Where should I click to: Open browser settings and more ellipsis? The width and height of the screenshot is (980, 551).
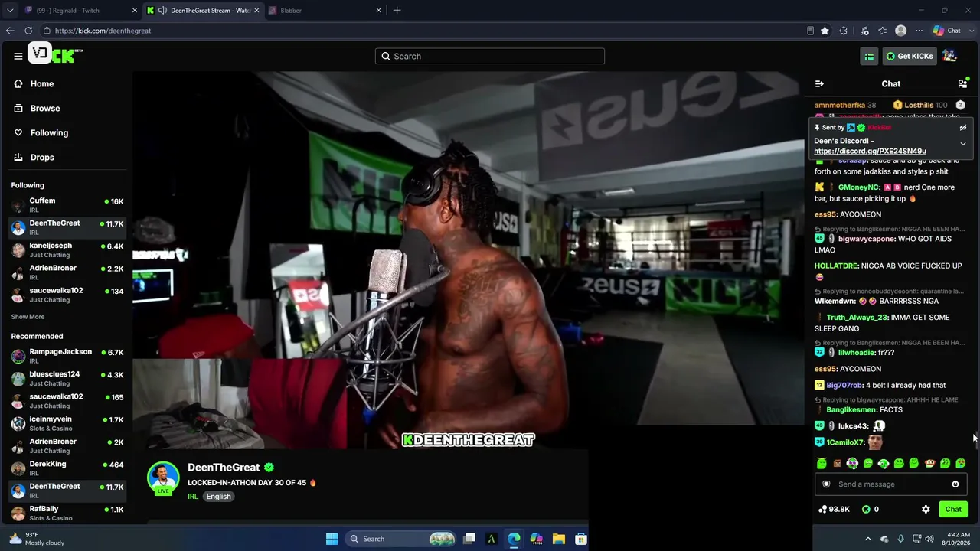(919, 31)
